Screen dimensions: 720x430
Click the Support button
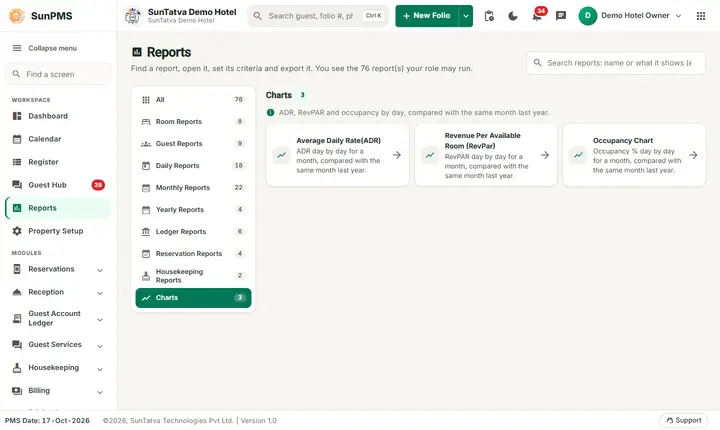click(683, 420)
